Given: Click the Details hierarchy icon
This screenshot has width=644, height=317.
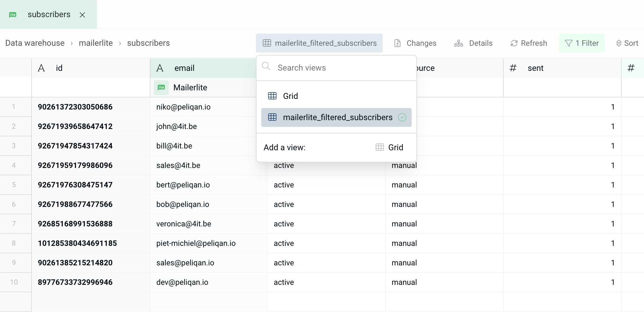Looking at the screenshot, I should [x=459, y=43].
